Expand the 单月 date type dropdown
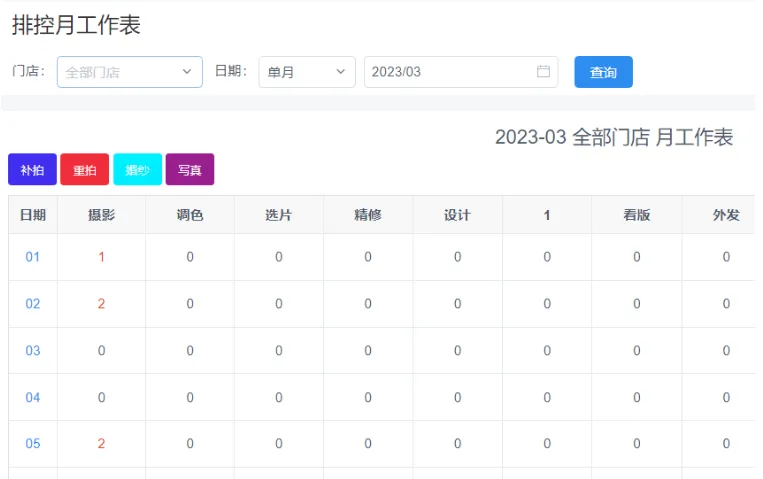Viewport: 763px width, 479px height. pos(306,72)
